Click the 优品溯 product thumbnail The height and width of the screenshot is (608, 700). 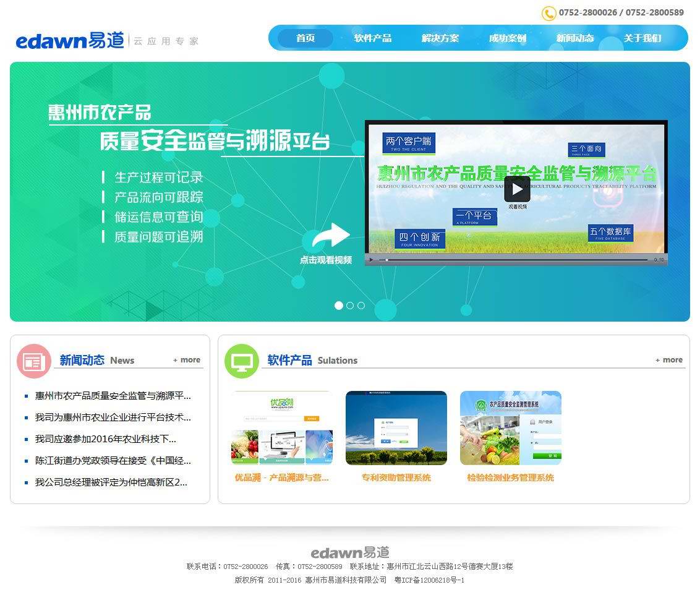tap(282, 427)
